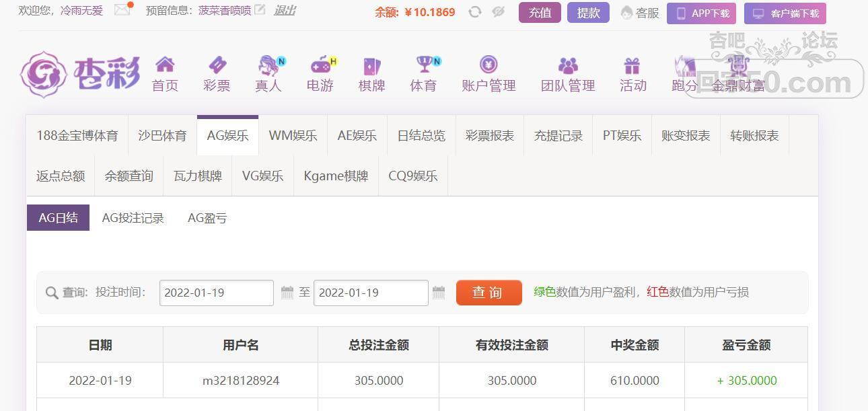
Task: Click the 总投注金额 column header
Action: (x=379, y=344)
